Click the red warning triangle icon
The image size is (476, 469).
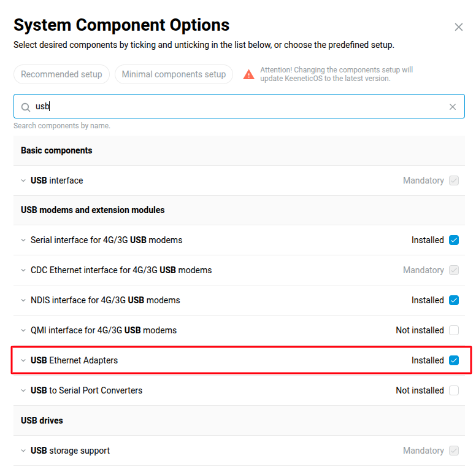[x=248, y=74]
